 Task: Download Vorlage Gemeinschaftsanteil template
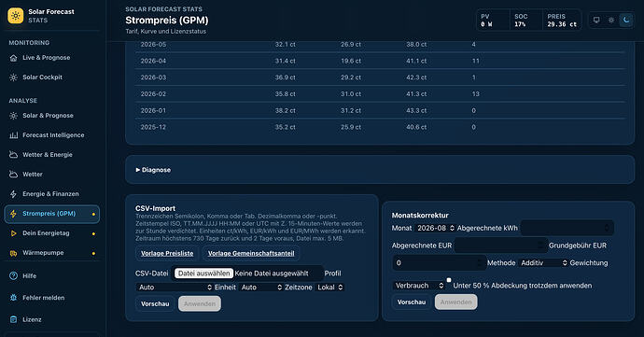coord(251,254)
